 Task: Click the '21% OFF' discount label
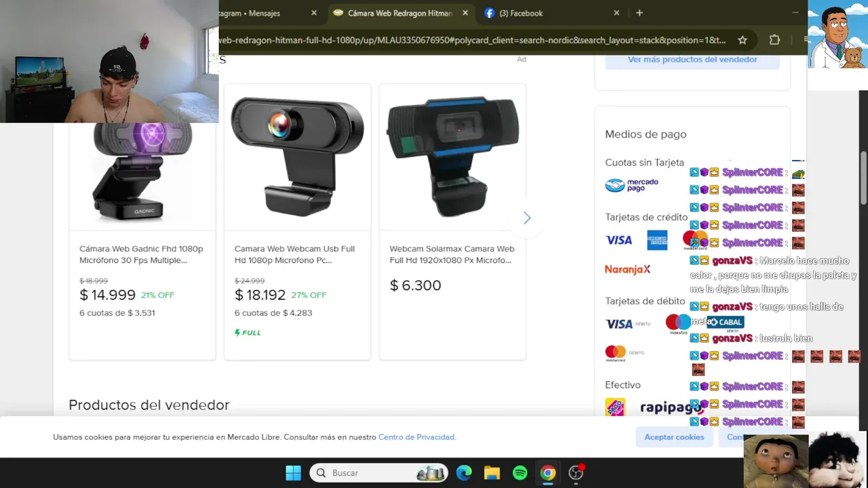point(157,296)
